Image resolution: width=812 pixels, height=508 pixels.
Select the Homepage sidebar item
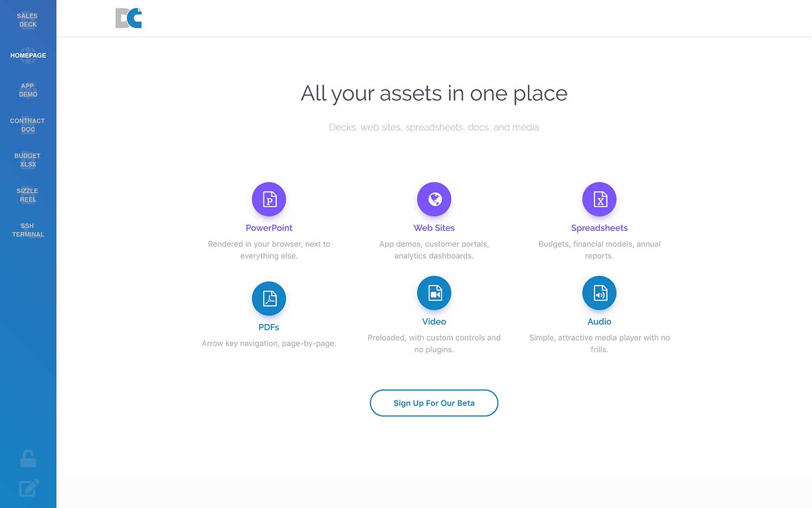click(x=28, y=56)
